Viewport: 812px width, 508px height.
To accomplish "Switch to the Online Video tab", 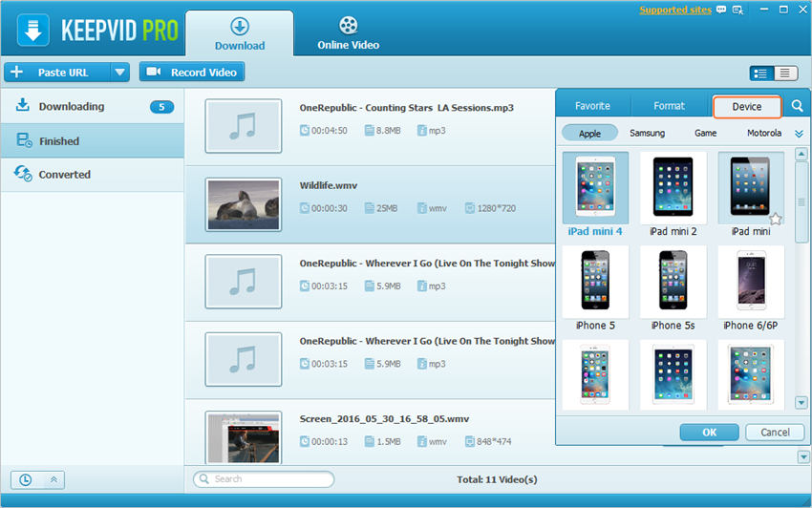I will 348,34.
